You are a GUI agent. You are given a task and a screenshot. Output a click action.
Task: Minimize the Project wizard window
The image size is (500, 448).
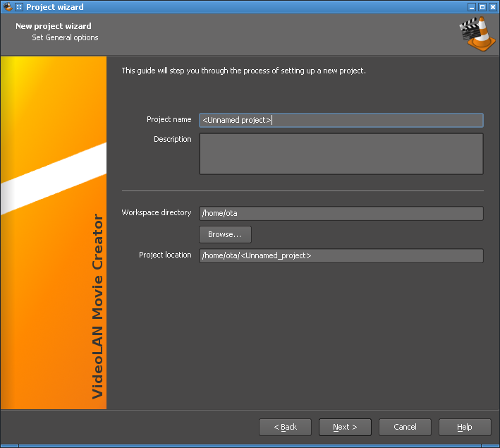point(472,7)
